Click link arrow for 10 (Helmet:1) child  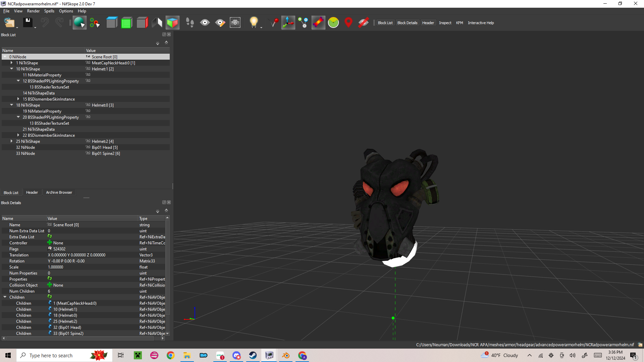tap(50, 309)
